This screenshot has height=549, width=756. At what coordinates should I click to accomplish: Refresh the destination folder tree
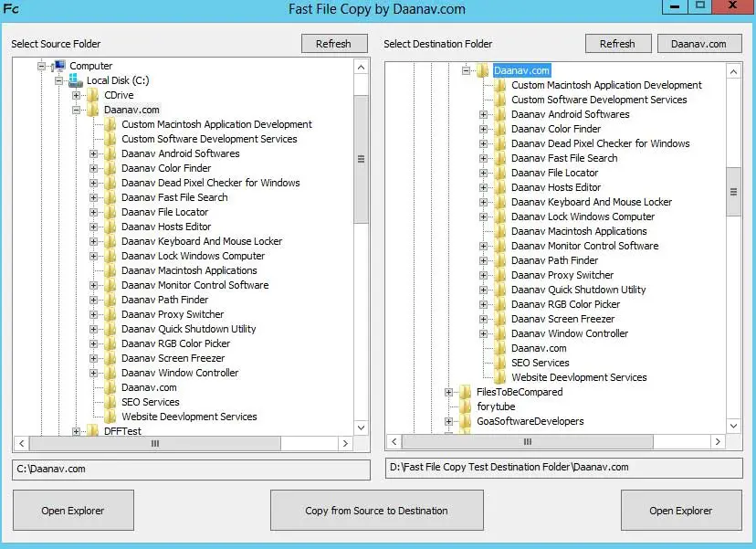tap(618, 44)
